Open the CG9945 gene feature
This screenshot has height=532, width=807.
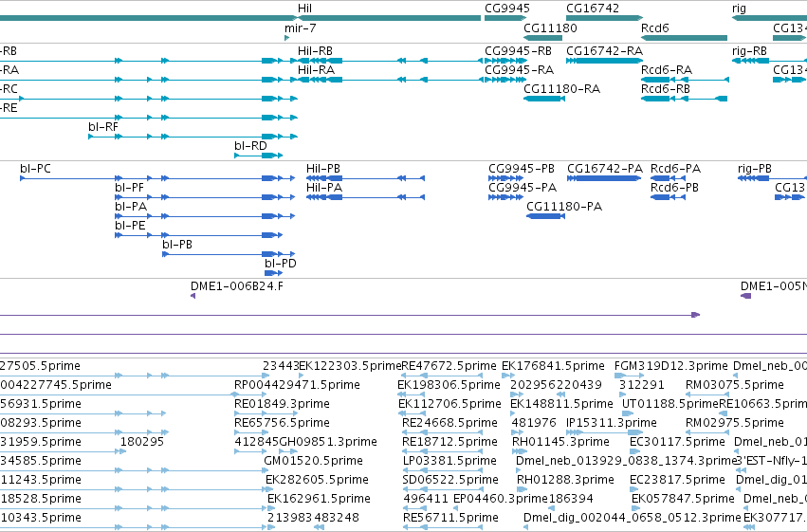click(x=504, y=18)
